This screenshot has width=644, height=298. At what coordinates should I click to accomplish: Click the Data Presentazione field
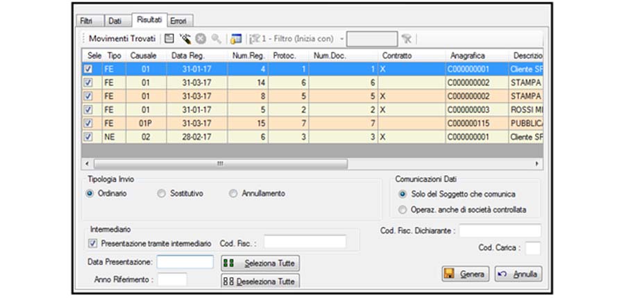185,262
